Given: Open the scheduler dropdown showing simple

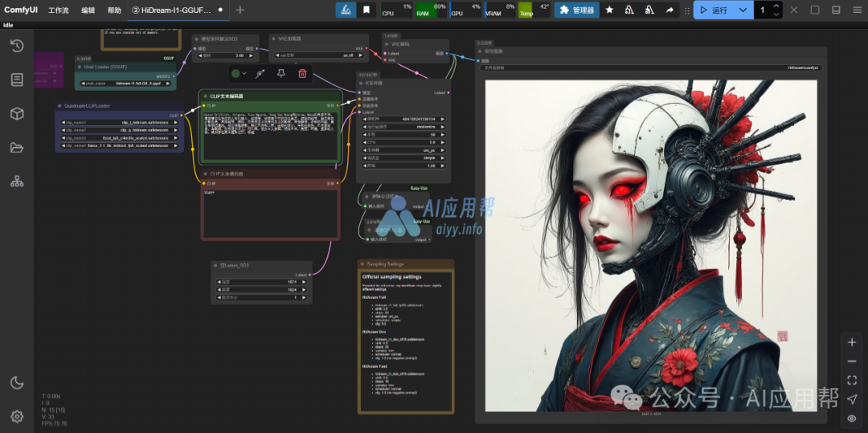Looking at the screenshot, I should tap(403, 157).
